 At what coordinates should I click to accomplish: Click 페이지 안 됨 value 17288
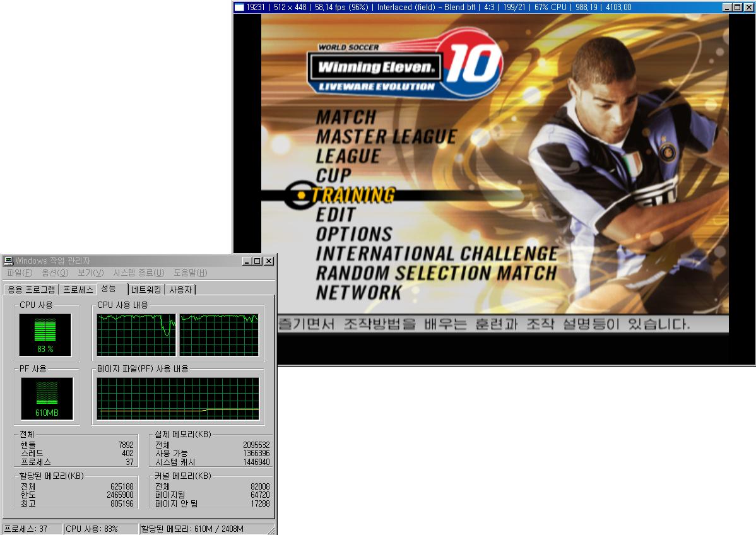point(261,503)
